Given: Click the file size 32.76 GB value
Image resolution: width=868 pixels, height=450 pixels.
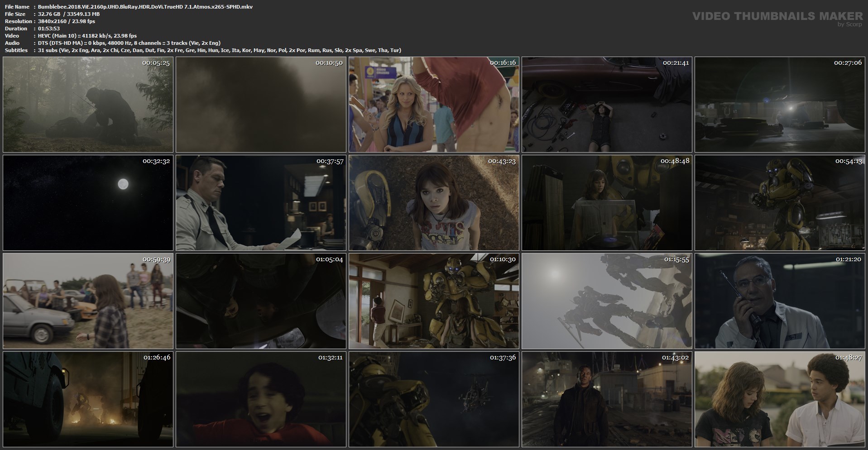Looking at the screenshot, I should [x=69, y=14].
